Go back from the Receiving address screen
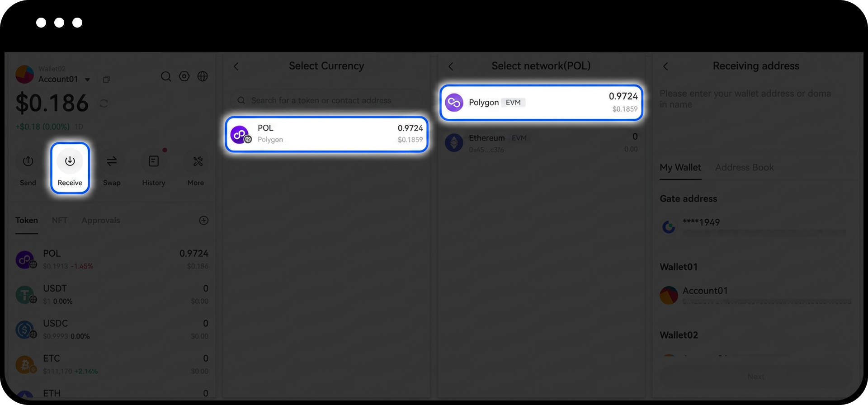The height and width of the screenshot is (405, 868). [665, 66]
